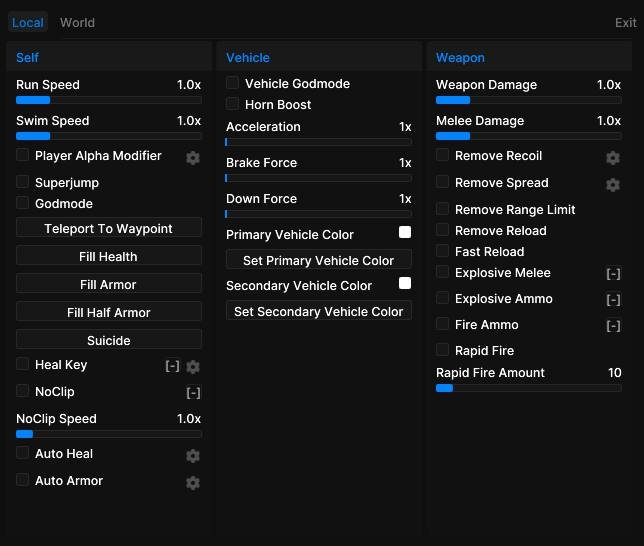
Task: Enable the Superjump checkbox
Action: click(23, 182)
